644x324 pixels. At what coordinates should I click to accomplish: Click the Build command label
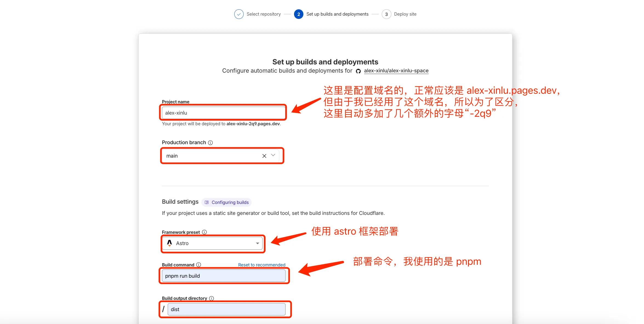178,265
